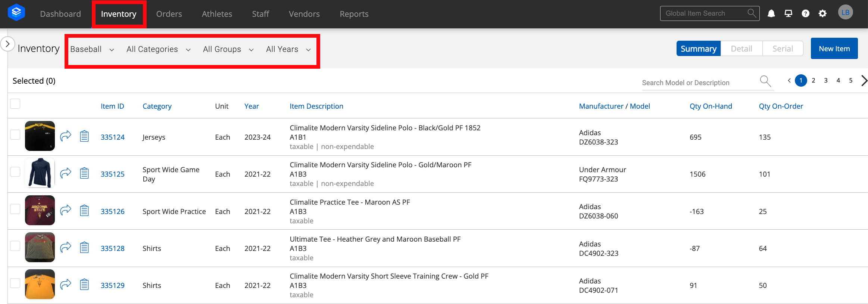Image resolution: width=868 pixels, height=304 pixels.
Task: Check the box for item 335124
Action: coord(15,134)
